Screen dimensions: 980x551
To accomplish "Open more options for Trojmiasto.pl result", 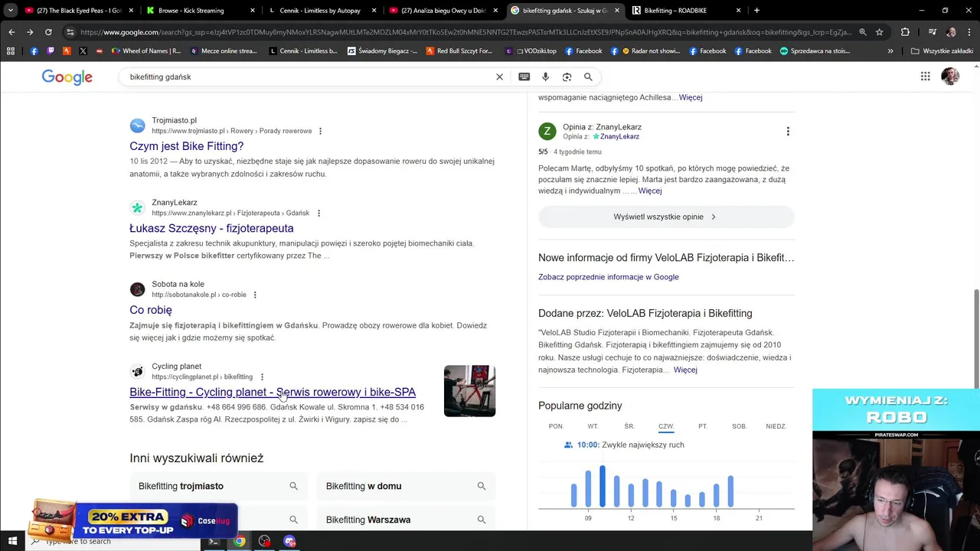I will (320, 131).
